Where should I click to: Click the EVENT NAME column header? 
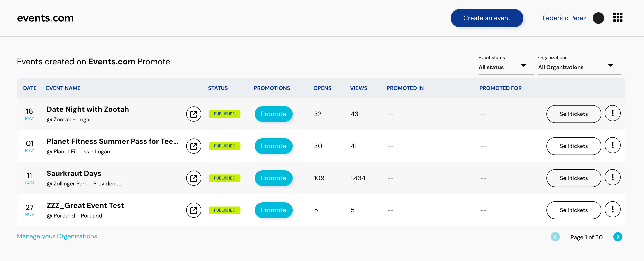coord(63,88)
